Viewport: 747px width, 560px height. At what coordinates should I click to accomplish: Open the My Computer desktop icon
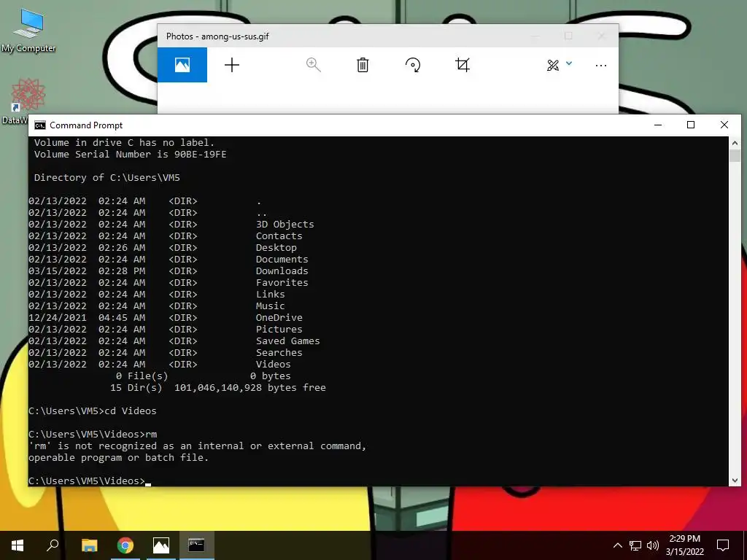coord(28,31)
